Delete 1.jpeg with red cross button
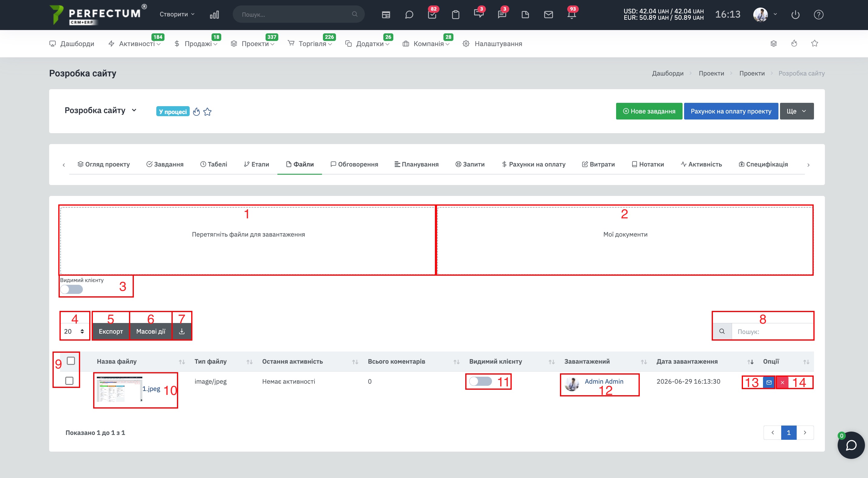The width and height of the screenshot is (868, 478). (x=782, y=382)
